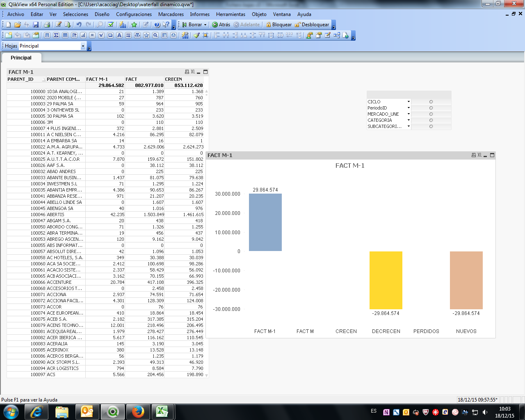
Task: Click the Add Sheet icon
Action: [9, 35]
